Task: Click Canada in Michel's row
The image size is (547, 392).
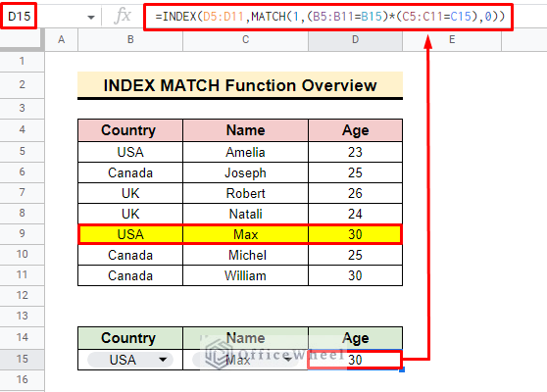Action: (x=130, y=255)
